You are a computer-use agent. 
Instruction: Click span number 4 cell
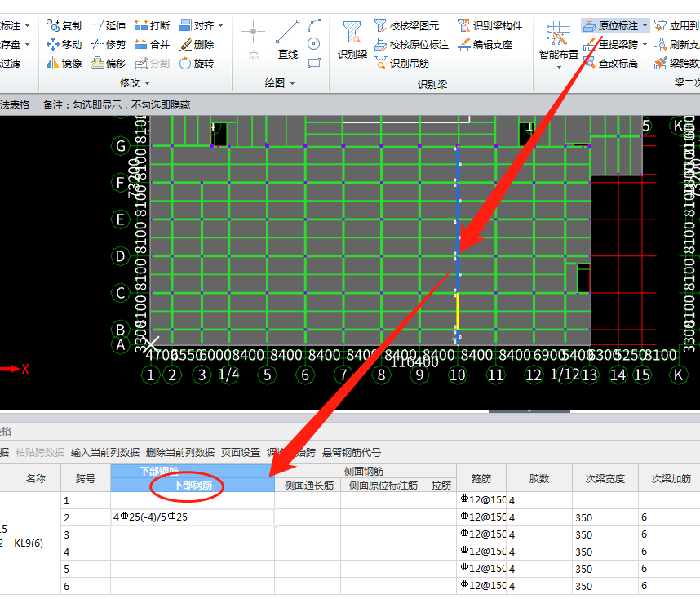[86, 552]
